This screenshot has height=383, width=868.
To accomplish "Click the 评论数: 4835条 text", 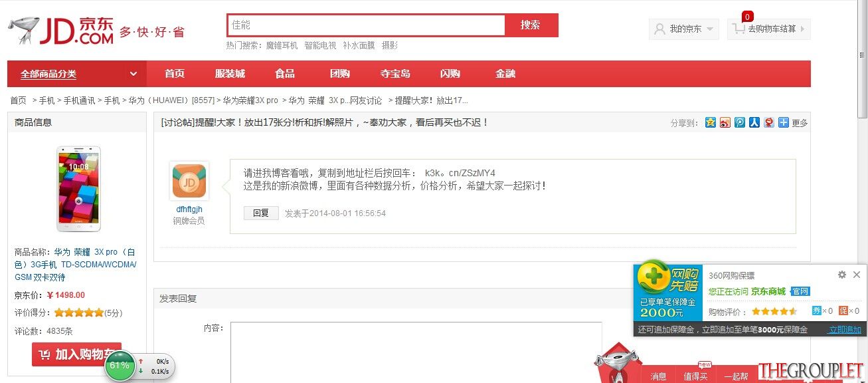I will 44,330.
